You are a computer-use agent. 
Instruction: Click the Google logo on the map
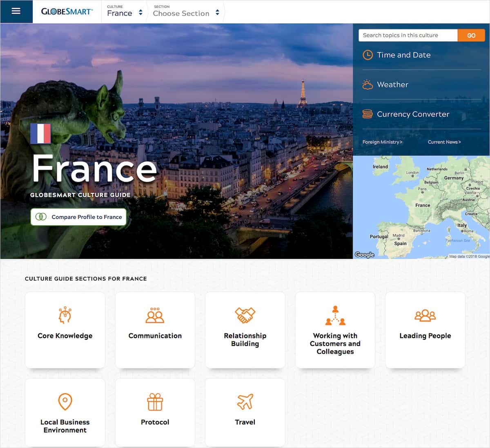tap(365, 254)
